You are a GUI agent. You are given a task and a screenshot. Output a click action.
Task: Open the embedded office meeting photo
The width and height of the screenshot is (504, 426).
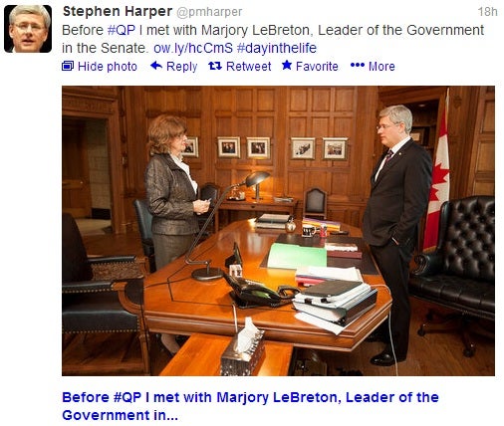click(278, 231)
